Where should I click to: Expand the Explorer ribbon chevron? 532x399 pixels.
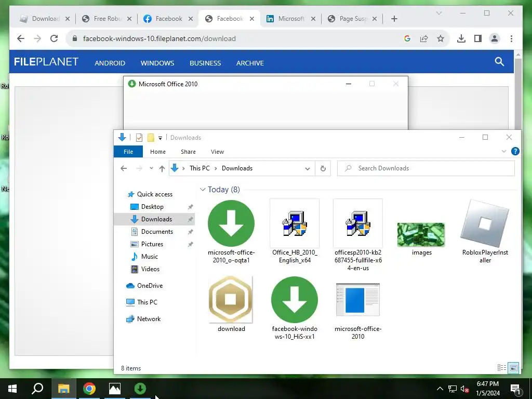[x=504, y=151]
